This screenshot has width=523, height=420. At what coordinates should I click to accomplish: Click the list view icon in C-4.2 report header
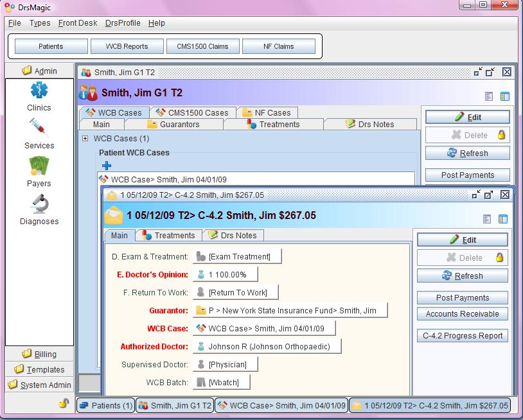(x=487, y=219)
